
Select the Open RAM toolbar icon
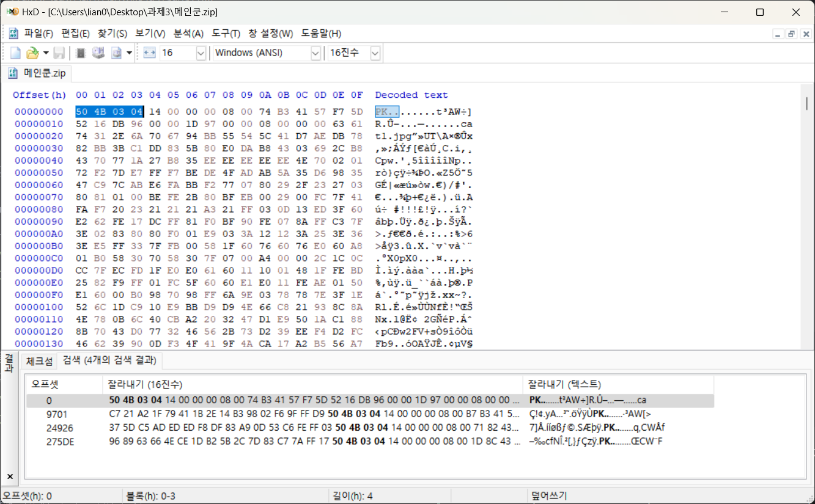coord(79,53)
